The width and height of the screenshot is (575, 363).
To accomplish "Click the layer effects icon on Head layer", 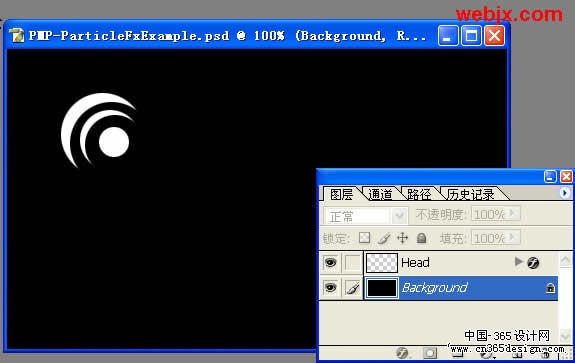I will tap(533, 262).
